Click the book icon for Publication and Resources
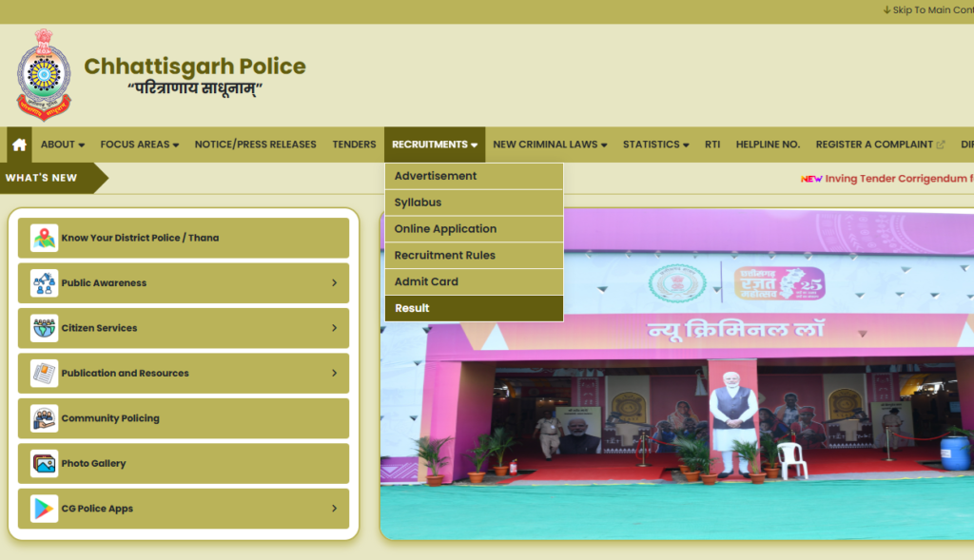974x560 pixels. click(x=43, y=373)
